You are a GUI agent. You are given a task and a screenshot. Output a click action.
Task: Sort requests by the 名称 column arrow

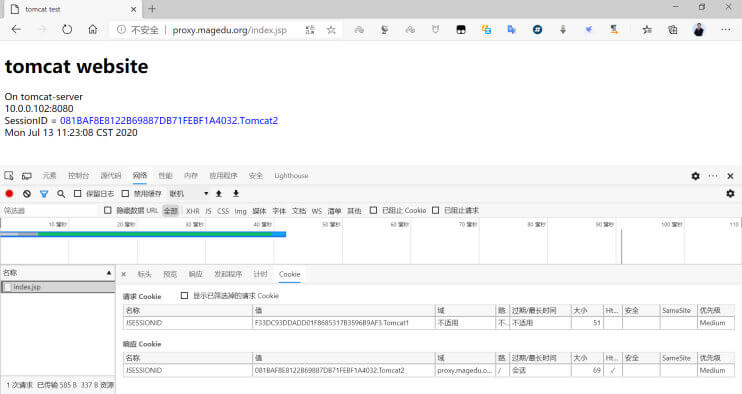[109, 273]
